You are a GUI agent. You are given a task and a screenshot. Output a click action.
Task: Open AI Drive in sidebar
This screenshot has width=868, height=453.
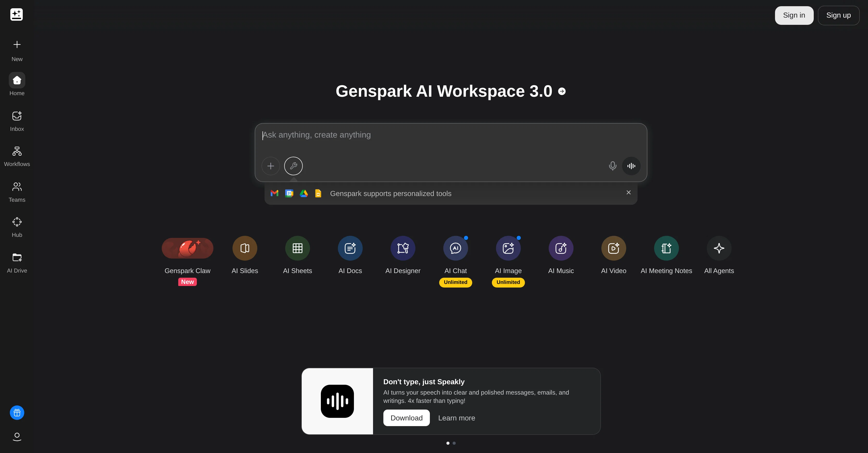pyautogui.click(x=17, y=263)
